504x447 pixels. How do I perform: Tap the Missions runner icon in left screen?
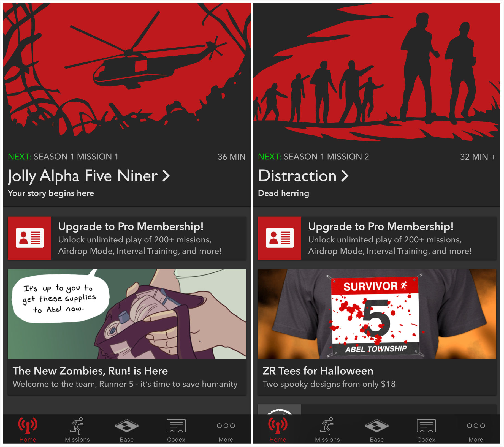(x=77, y=426)
